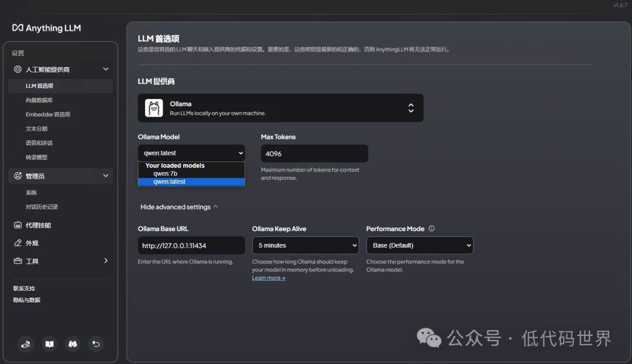Open the Ollama Keep Alive dropdown
Screen dimensions: 632x364
305,245
